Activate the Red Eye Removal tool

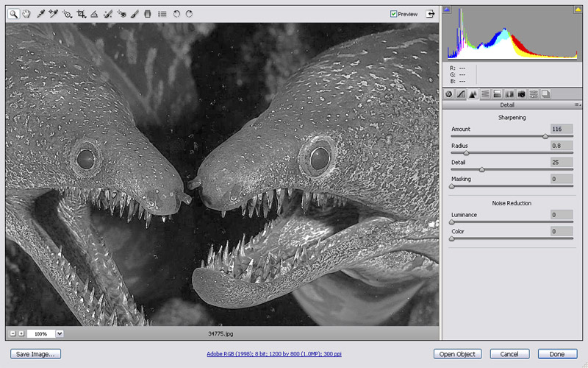[x=121, y=13]
